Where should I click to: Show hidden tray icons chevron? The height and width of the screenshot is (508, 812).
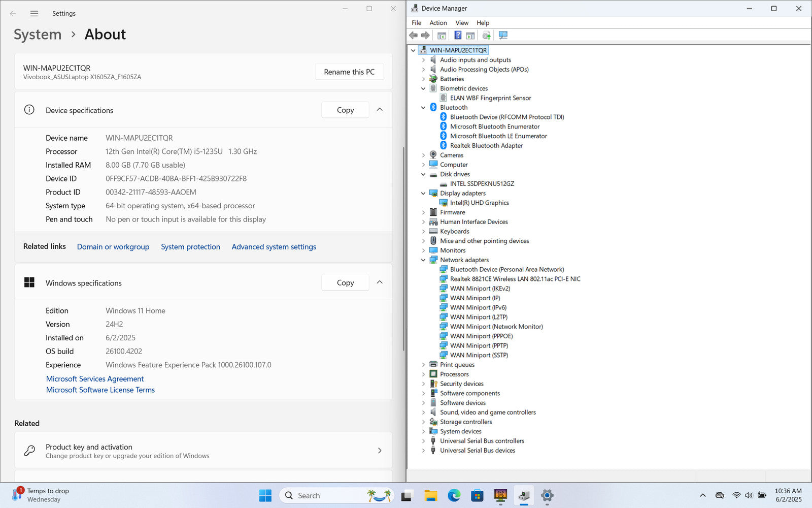[x=702, y=495]
